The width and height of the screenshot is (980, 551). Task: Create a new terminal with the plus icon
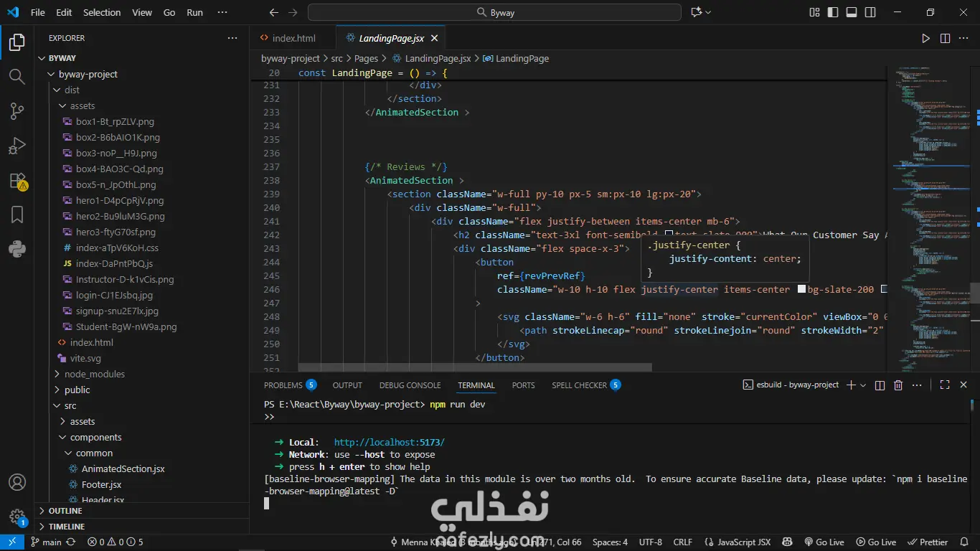pyautogui.click(x=851, y=385)
